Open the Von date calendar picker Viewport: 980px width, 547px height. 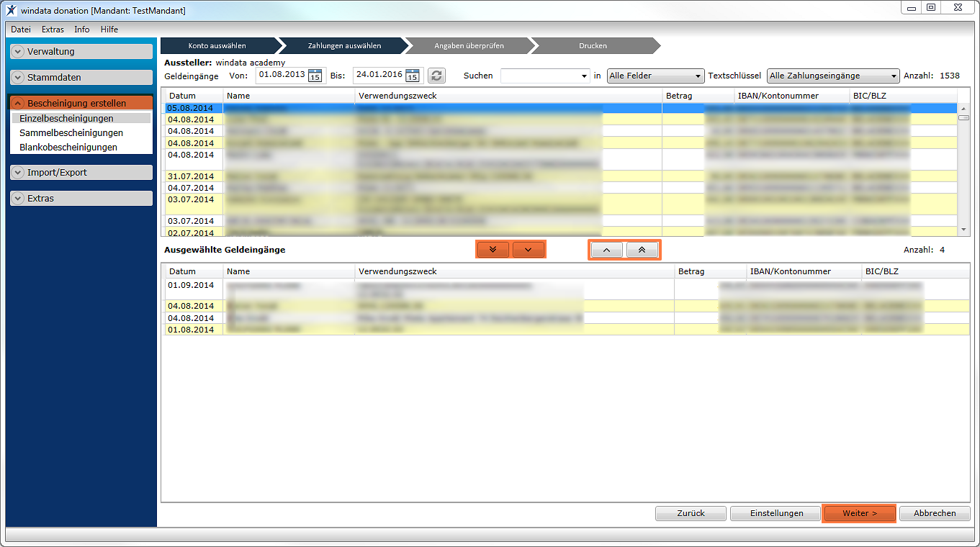click(x=315, y=76)
